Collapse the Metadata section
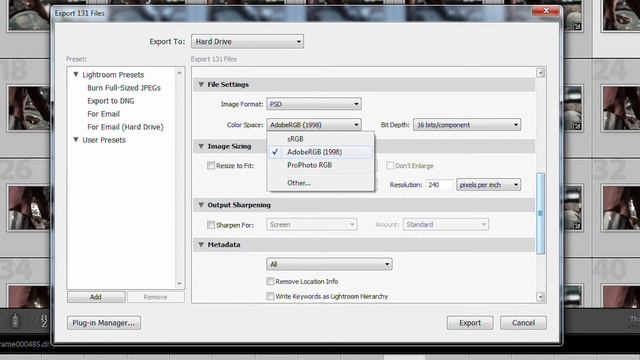Screen dimensions: 640x360 click(x=201, y=244)
